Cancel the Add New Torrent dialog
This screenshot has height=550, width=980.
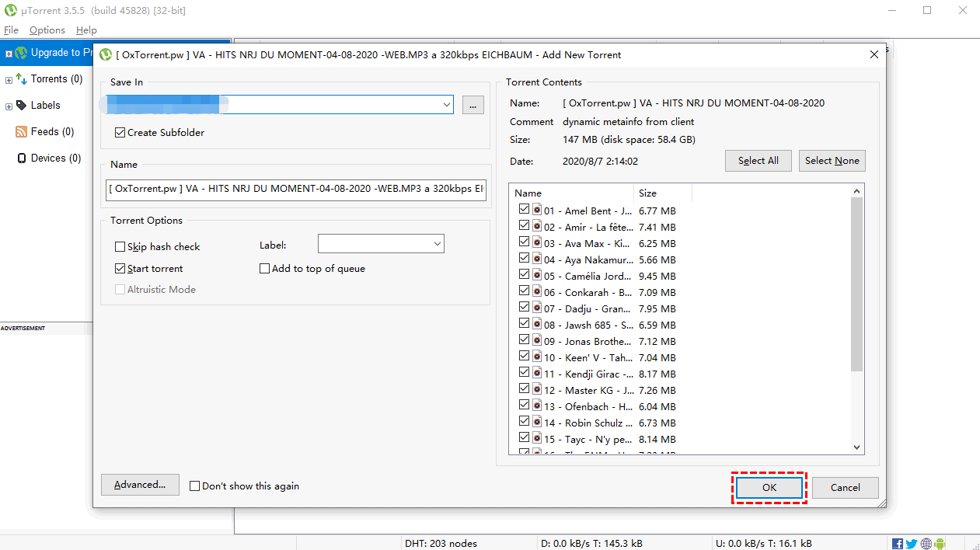tap(845, 488)
